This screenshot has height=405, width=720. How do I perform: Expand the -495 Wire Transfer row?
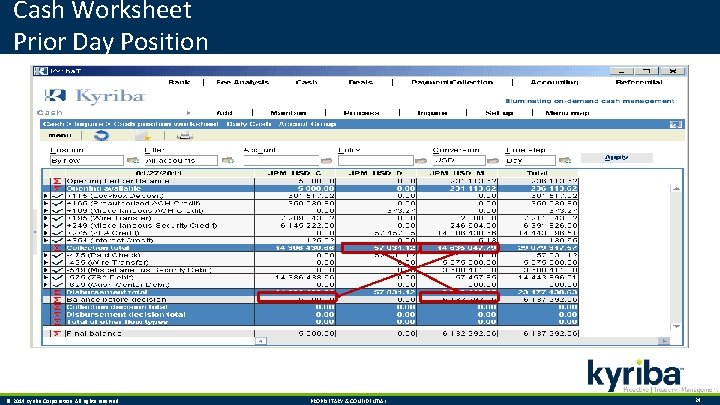46,263
